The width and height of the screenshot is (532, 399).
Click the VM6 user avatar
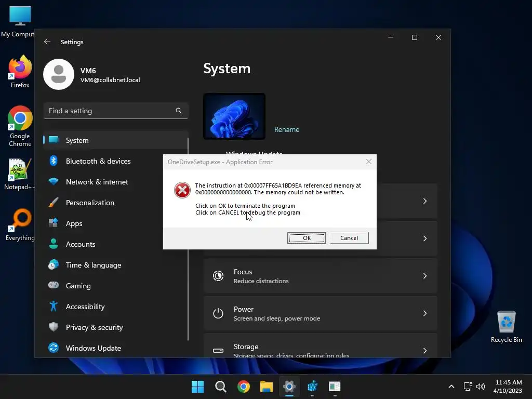tap(59, 74)
